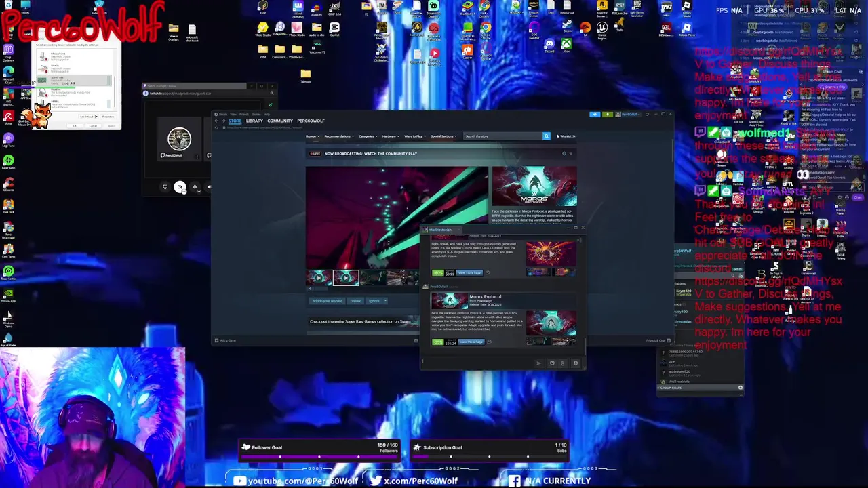Click Moros Protocol capsule image on store page
The image size is (868, 488).
pyautogui.click(x=534, y=186)
